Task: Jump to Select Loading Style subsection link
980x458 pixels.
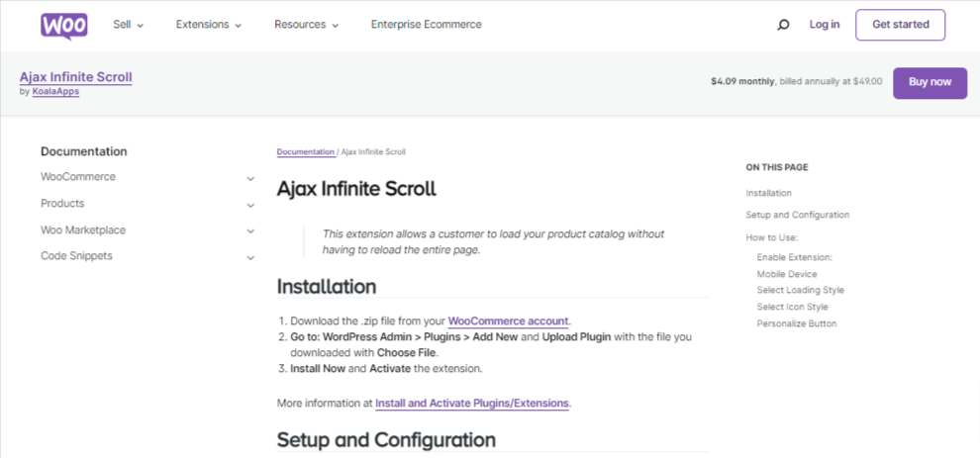Action: point(801,291)
